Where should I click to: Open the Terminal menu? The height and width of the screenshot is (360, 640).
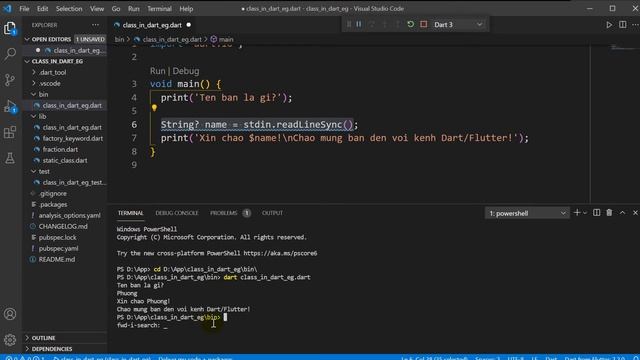tap(159, 9)
